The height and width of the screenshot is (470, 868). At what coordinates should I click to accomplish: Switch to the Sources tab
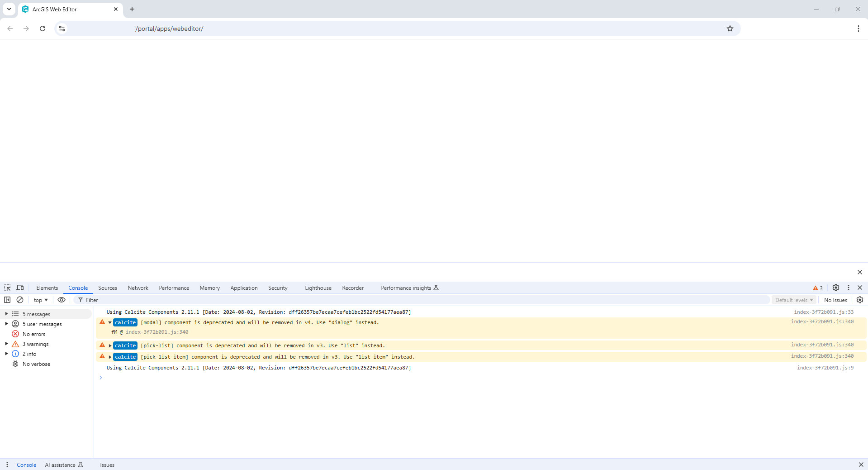click(108, 288)
